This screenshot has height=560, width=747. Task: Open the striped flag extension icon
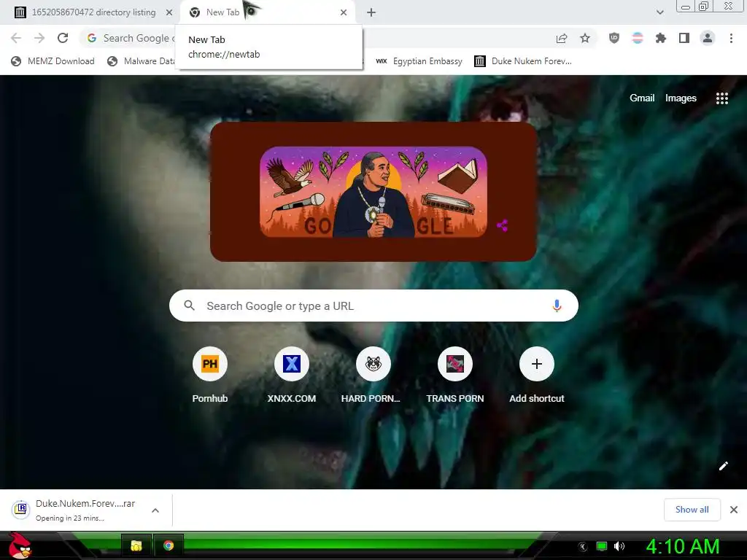638,38
